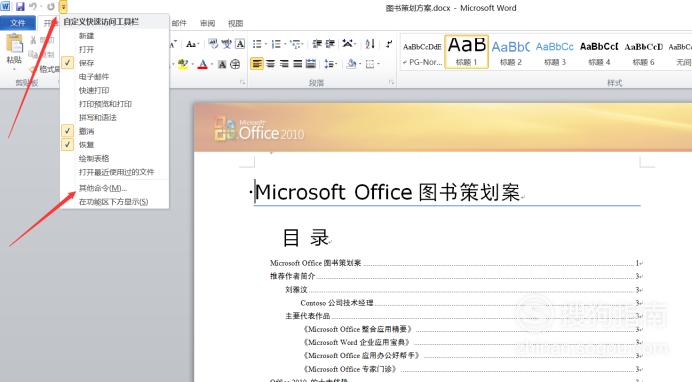The height and width of the screenshot is (382, 692).
Task: Apply the 标题 6 style
Action: pos(643,52)
